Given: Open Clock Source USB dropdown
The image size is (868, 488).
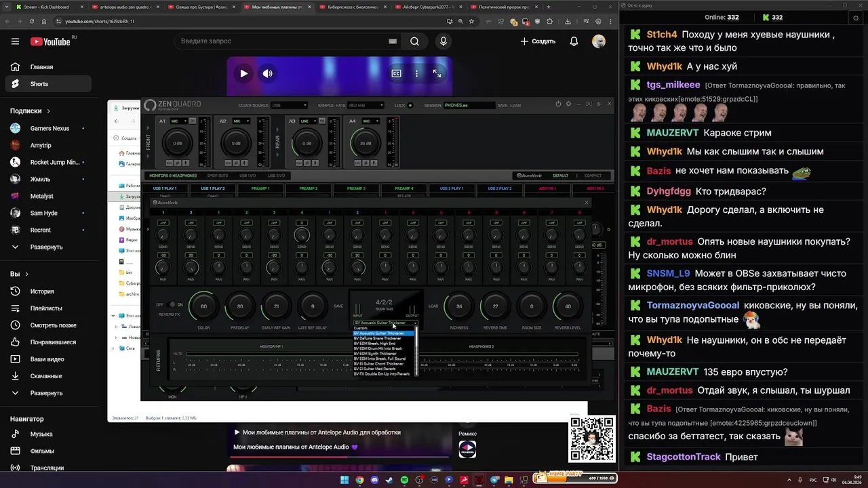Looking at the screenshot, I should coord(289,105).
